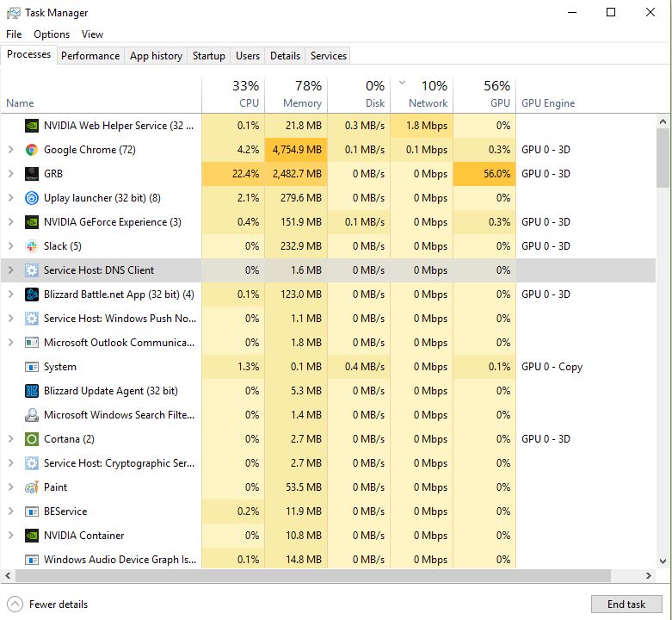Expand the Slack process group
This screenshot has height=620, width=672.
pyautogui.click(x=11, y=246)
